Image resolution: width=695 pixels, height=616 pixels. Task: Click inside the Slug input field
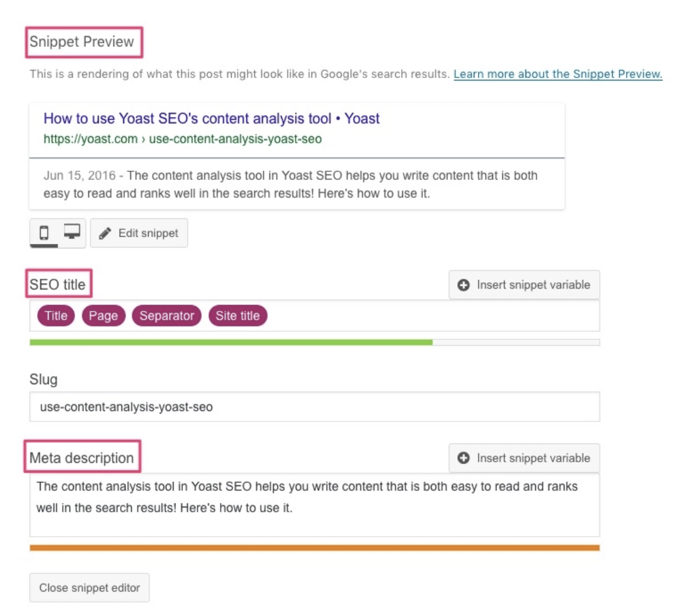click(x=244, y=406)
